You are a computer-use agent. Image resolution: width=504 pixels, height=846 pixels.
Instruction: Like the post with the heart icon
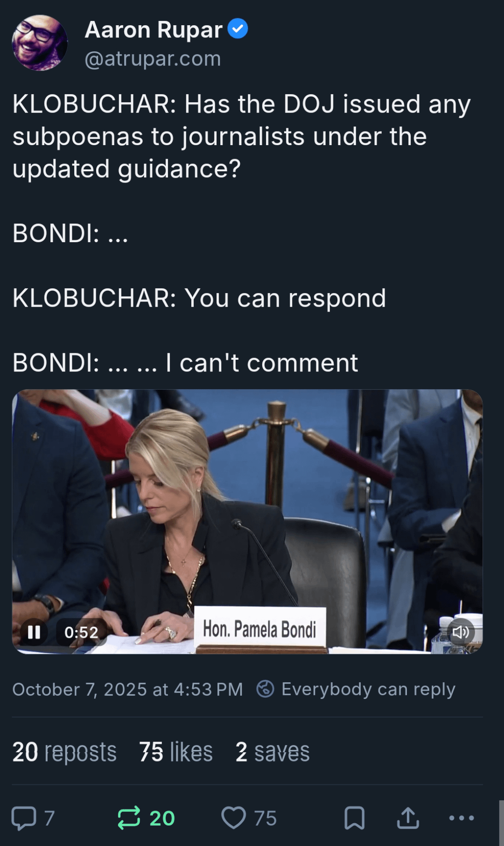click(233, 818)
